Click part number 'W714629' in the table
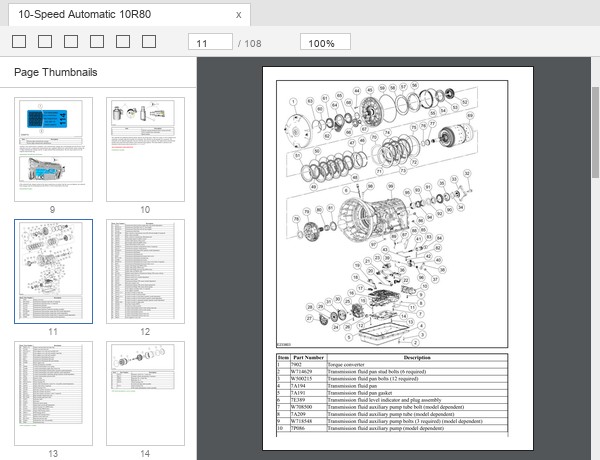 302,372
